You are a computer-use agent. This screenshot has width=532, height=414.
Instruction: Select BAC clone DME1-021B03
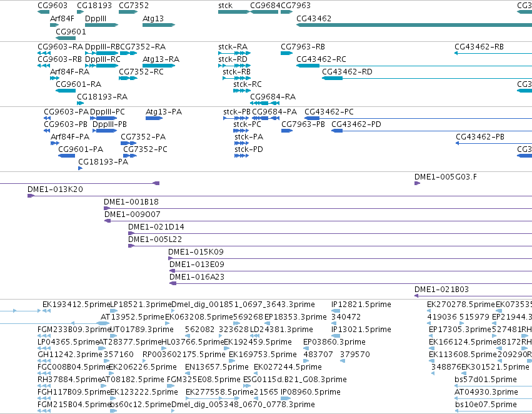coord(473,296)
